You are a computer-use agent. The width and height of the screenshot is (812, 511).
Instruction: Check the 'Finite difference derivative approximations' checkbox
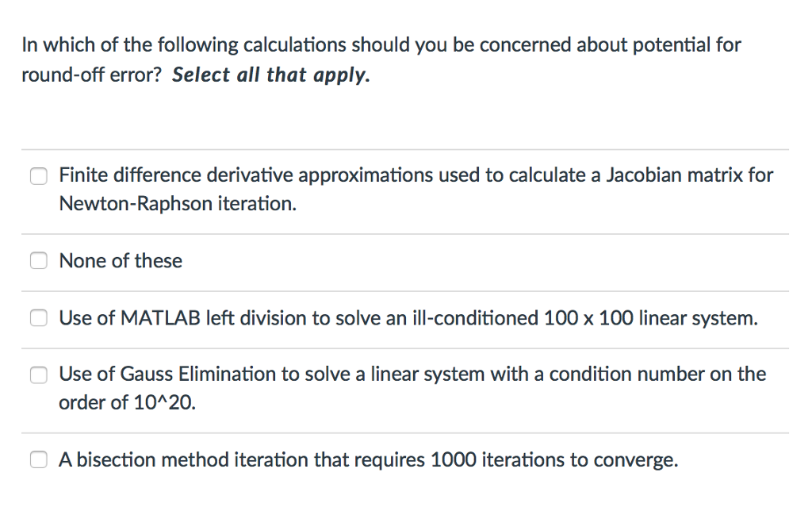tap(38, 175)
